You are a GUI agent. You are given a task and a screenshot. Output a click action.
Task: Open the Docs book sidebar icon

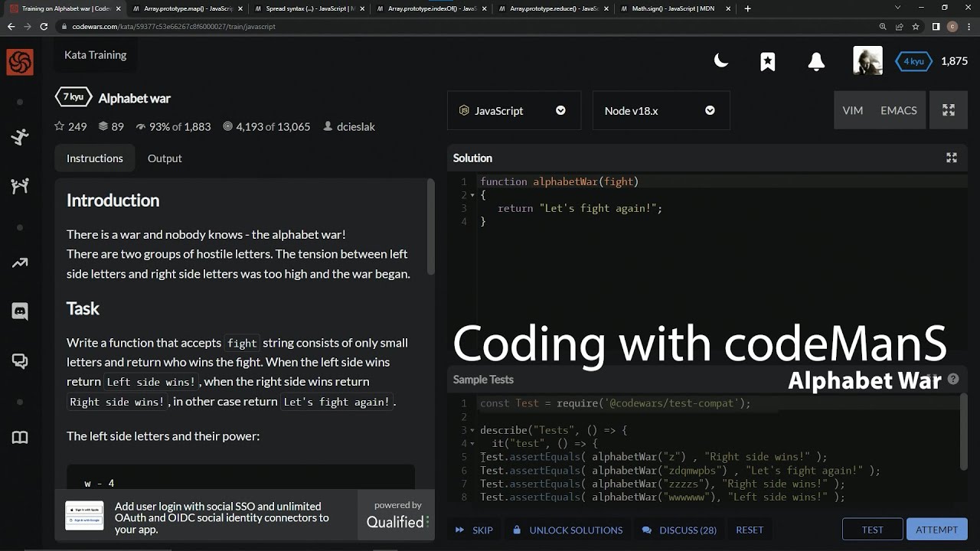tap(20, 438)
